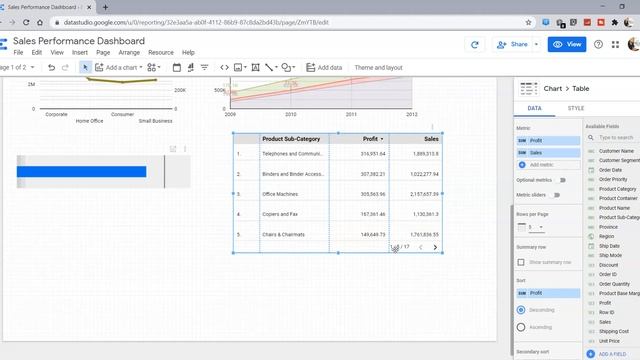
Task: Select the line drawing tool
Action: point(269,67)
